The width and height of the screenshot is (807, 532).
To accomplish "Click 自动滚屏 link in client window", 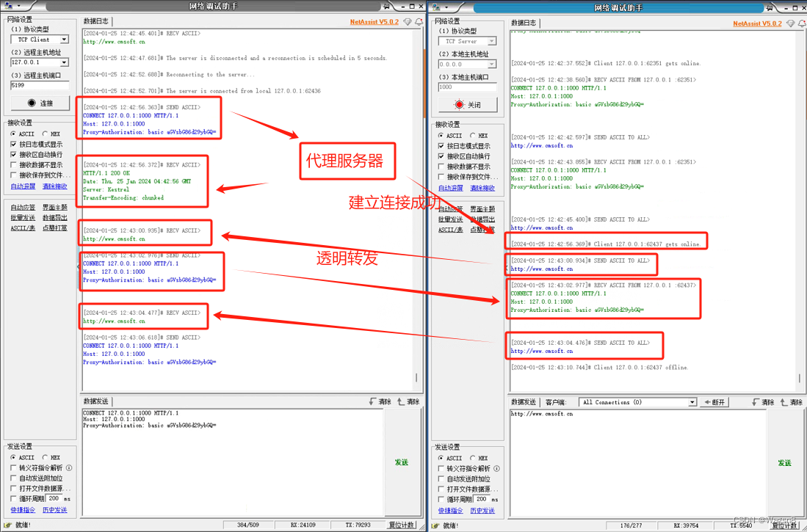I will tap(23, 186).
